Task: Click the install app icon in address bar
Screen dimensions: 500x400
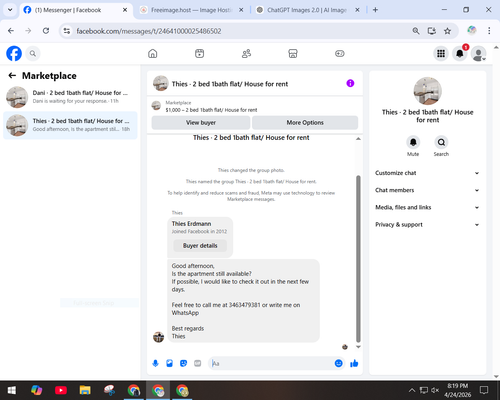Action: [432, 31]
